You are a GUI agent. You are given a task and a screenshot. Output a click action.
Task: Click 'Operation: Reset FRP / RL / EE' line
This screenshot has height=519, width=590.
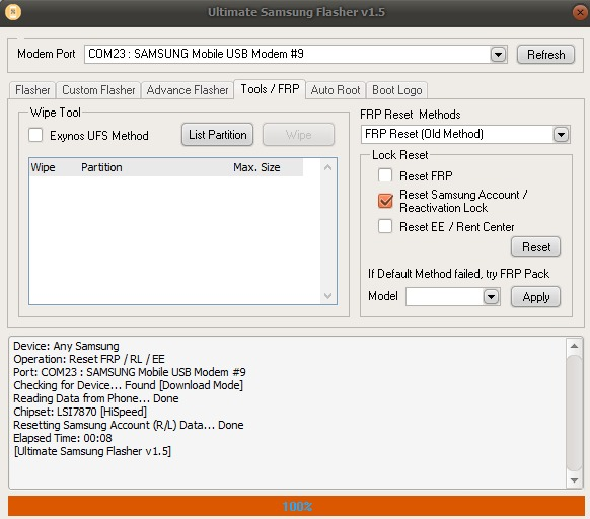pos(89,359)
